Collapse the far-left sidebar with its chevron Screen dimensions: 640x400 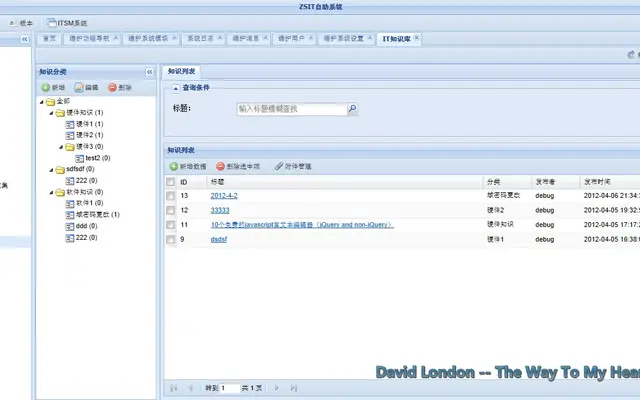[25, 39]
